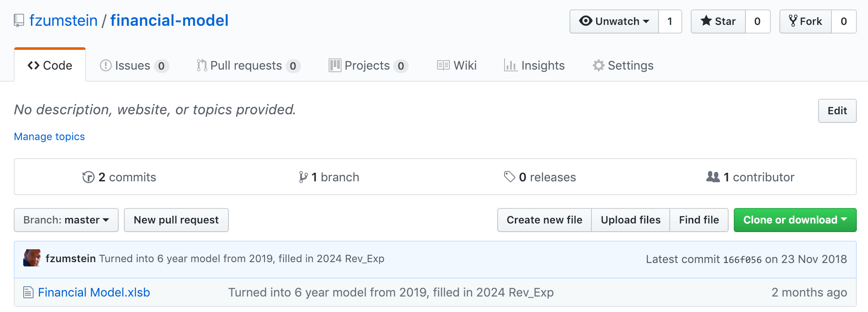Image resolution: width=868 pixels, height=312 pixels.
Task: Click the Manage topics link
Action: click(49, 137)
